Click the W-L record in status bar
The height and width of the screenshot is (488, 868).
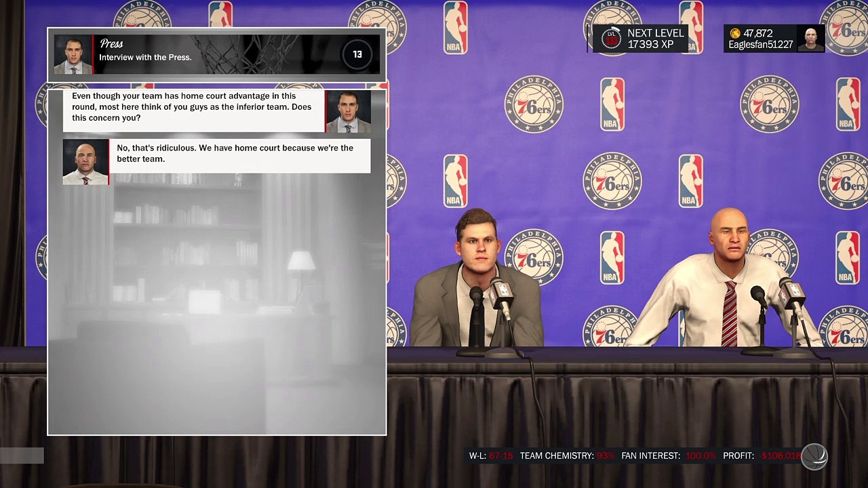pos(491,456)
